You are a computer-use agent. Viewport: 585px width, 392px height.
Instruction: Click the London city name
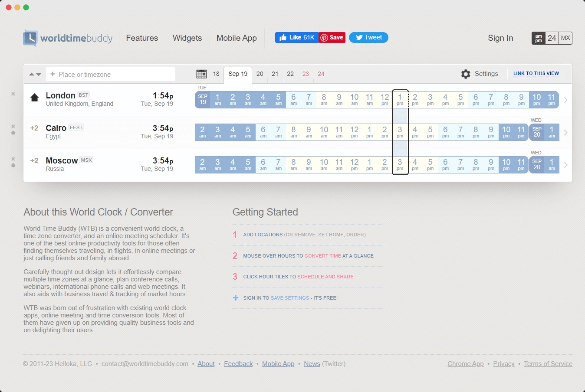click(x=60, y=95)
